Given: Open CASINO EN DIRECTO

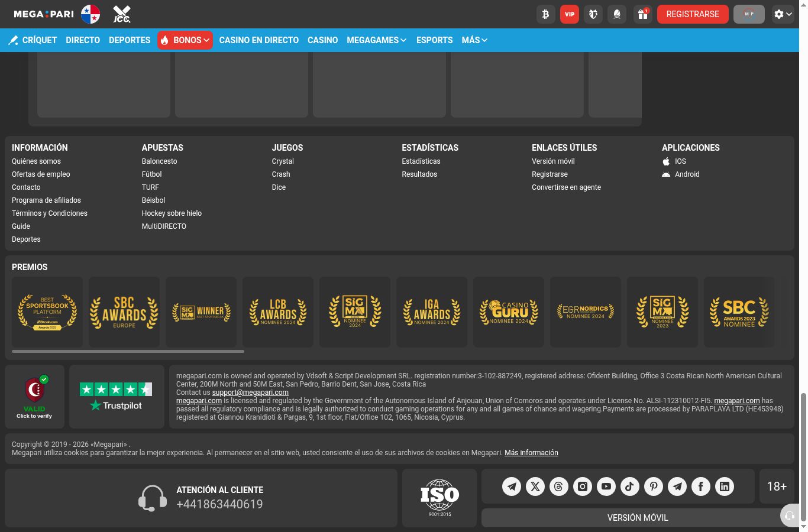Looking at the screenshot, I should (259, 40).
